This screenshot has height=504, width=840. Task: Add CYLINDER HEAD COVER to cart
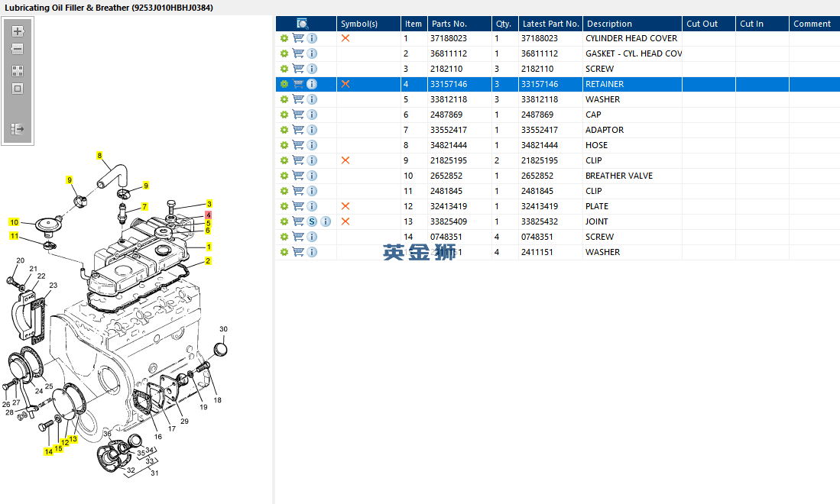pos(298,38)
